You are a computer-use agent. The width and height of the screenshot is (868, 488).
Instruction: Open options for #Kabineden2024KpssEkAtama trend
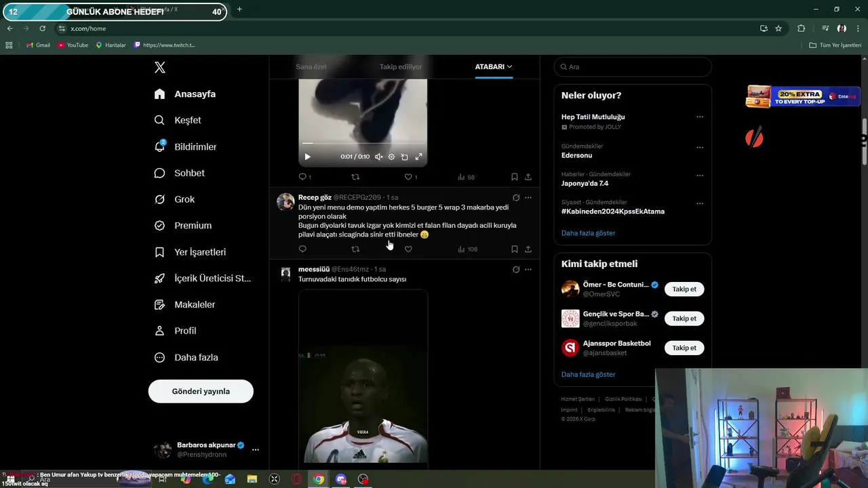point(700,203)
